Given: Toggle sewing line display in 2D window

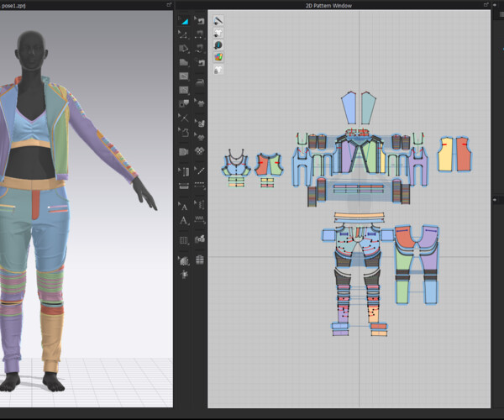Looking at the screenshot, I should [218, 20].
